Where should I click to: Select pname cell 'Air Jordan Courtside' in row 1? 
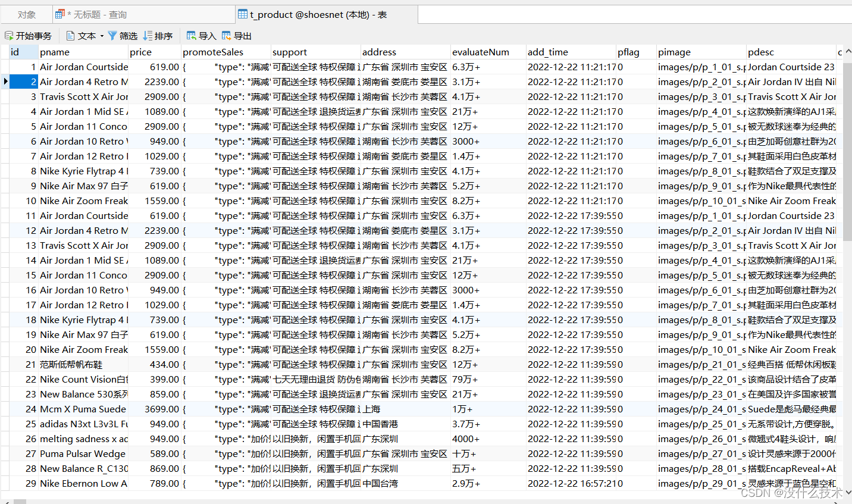pos(83,67)
